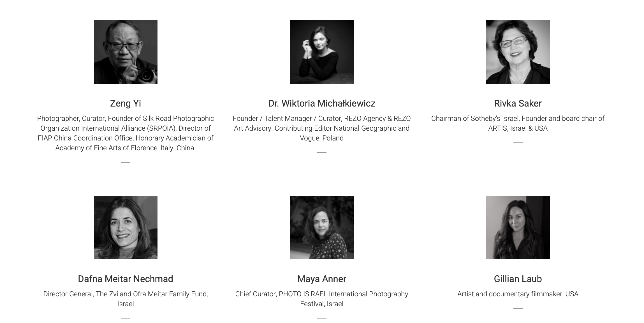Click the Dr. Wiktoria Michałkiewicz name heading
This screenshot has width=644, height=323.
(322, 103)
